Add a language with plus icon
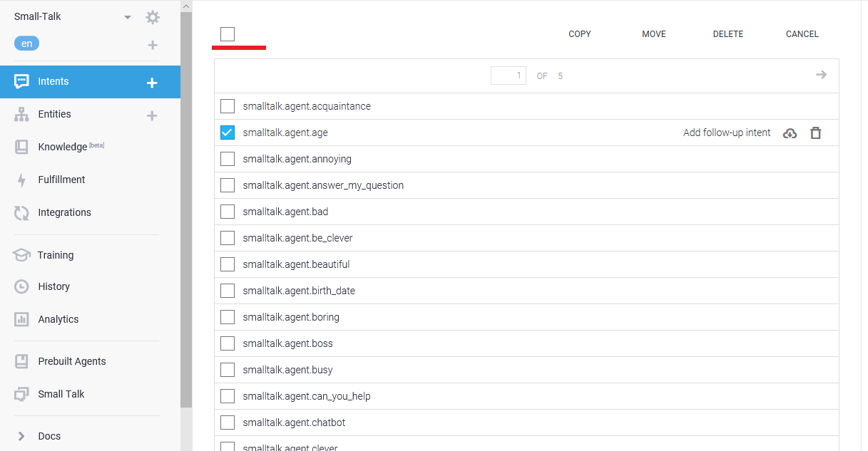Viewport: 868px width, 451px height. coord(152,45)
